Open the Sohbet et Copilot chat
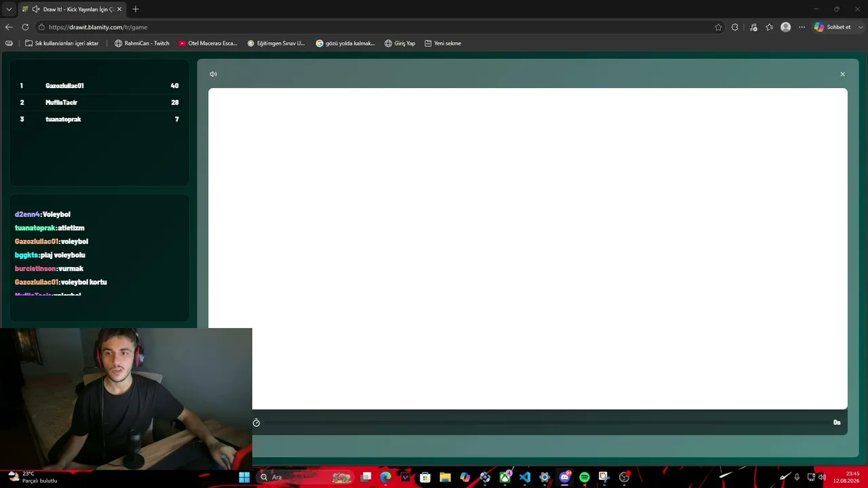 832,27
